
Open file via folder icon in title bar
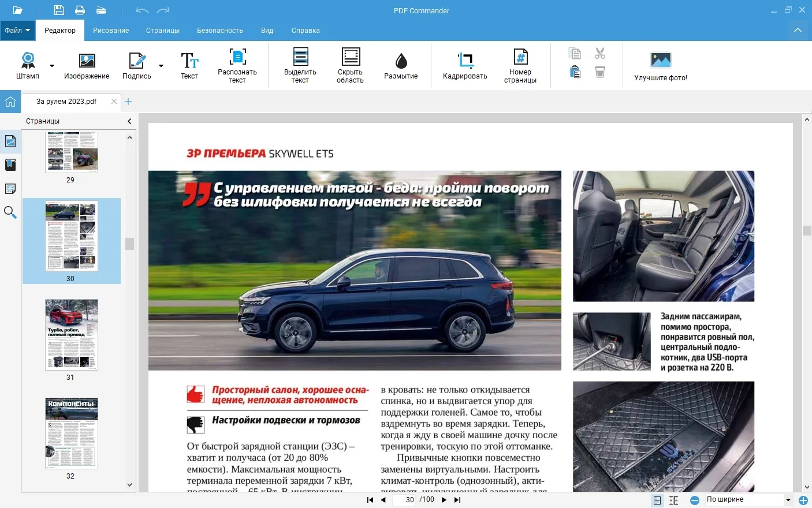pyautogui.click(x=17, y=10)
